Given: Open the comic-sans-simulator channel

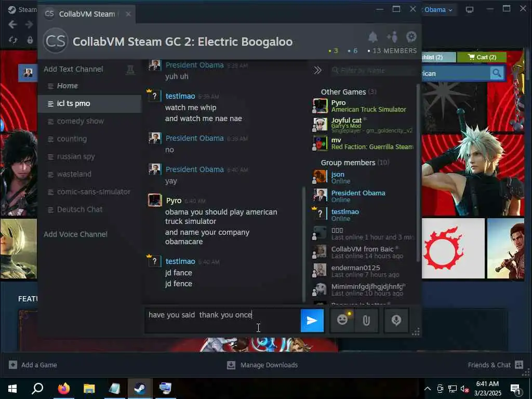Looking at the screenshot, I should coord(89,192).
